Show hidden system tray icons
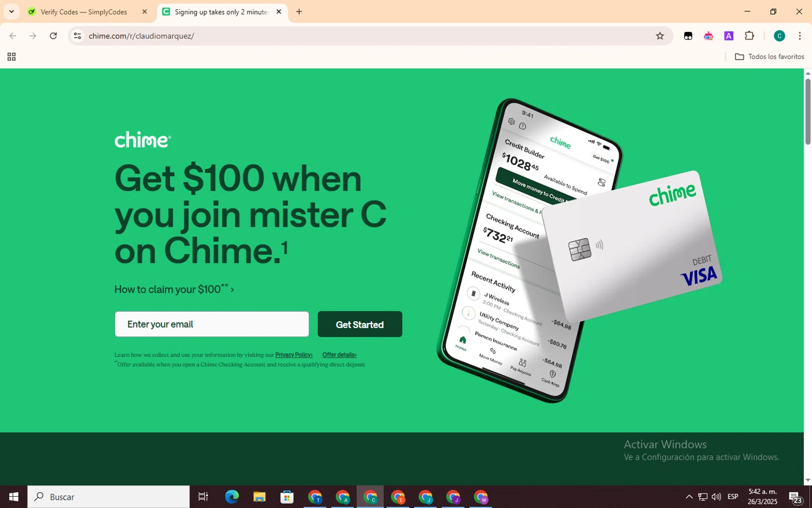 pos(689,497)
